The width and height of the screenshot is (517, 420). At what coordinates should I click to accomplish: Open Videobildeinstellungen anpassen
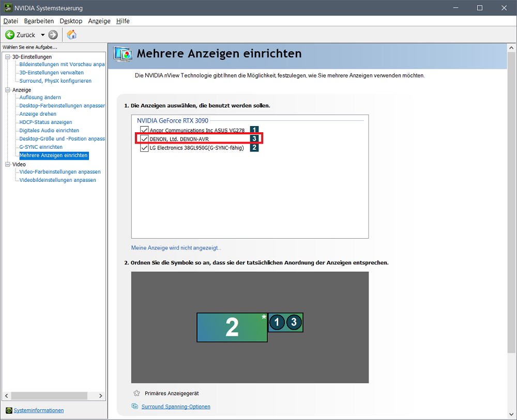pos(58,180)
